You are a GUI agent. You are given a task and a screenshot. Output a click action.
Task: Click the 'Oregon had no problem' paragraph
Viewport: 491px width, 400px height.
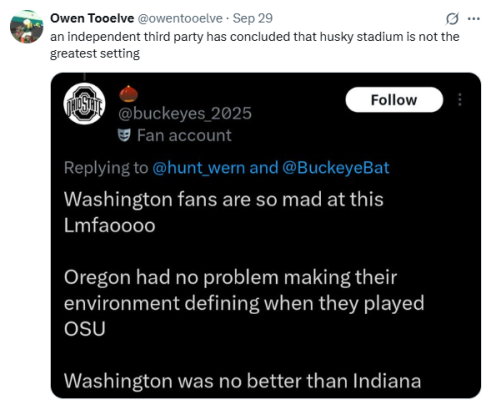[x=244, y=303]
